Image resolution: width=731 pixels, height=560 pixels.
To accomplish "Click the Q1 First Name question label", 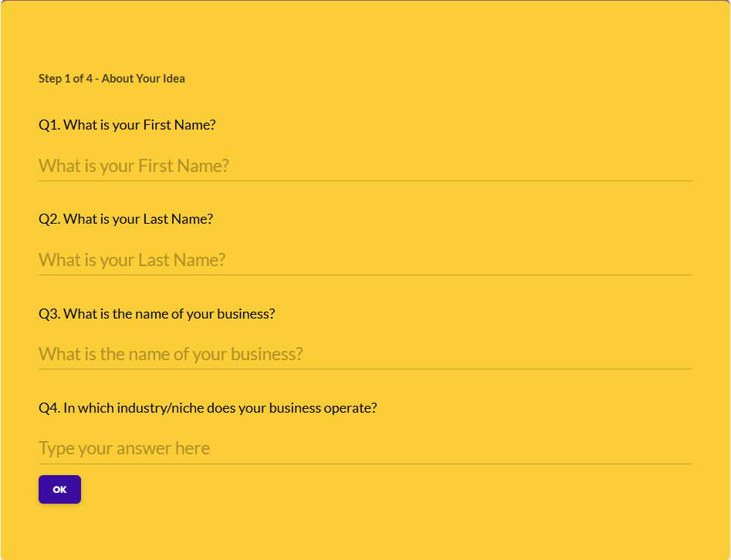I will click(127, 124).
